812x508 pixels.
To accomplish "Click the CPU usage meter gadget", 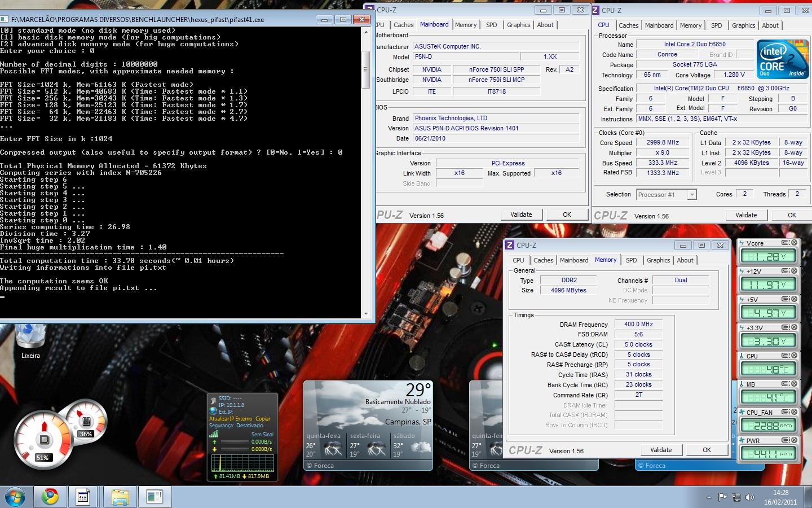I will pos(43,440).
